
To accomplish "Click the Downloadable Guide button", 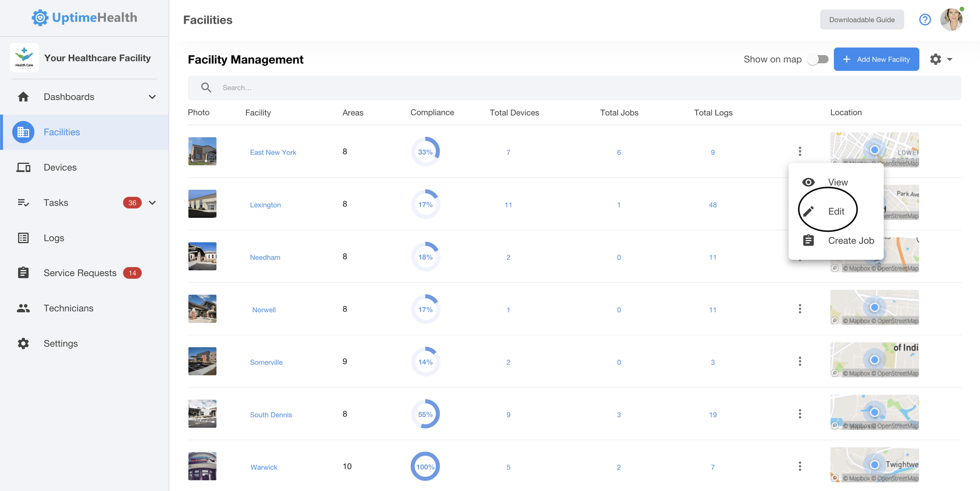I will tap(861, 19).
